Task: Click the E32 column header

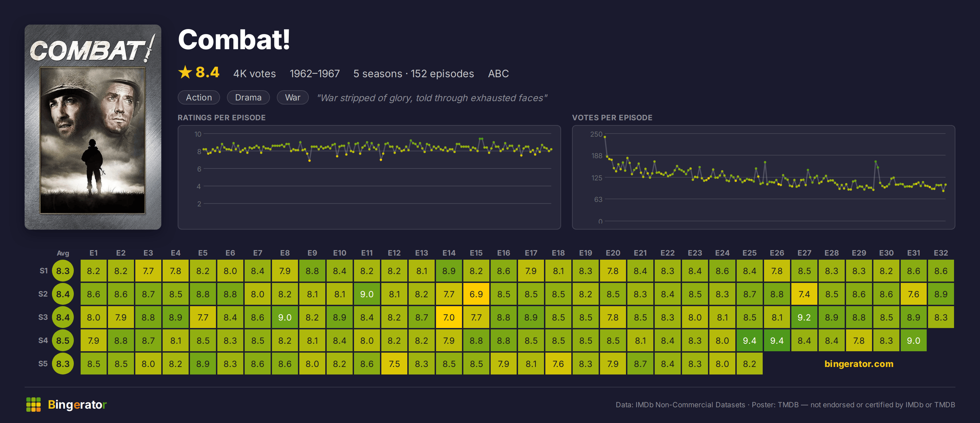Action: coord(940,253)
